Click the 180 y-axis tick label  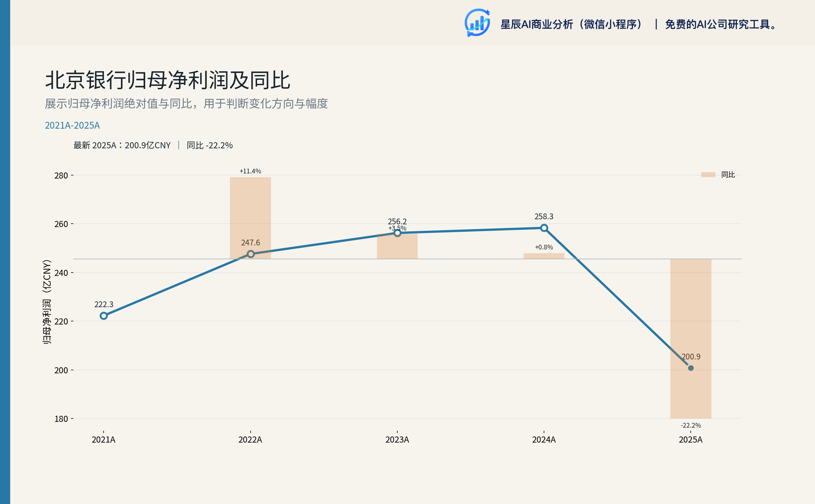click(x=61, y=419)
